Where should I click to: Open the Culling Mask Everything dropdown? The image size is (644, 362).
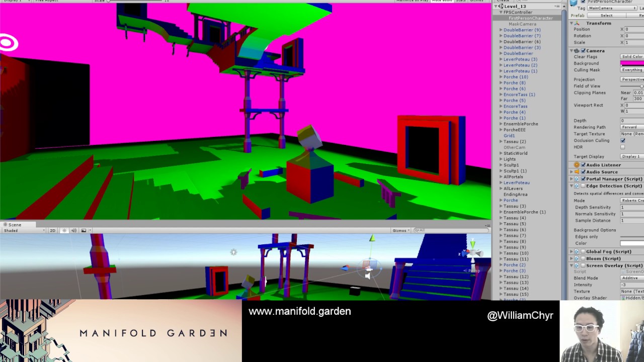tap(632, 70)
